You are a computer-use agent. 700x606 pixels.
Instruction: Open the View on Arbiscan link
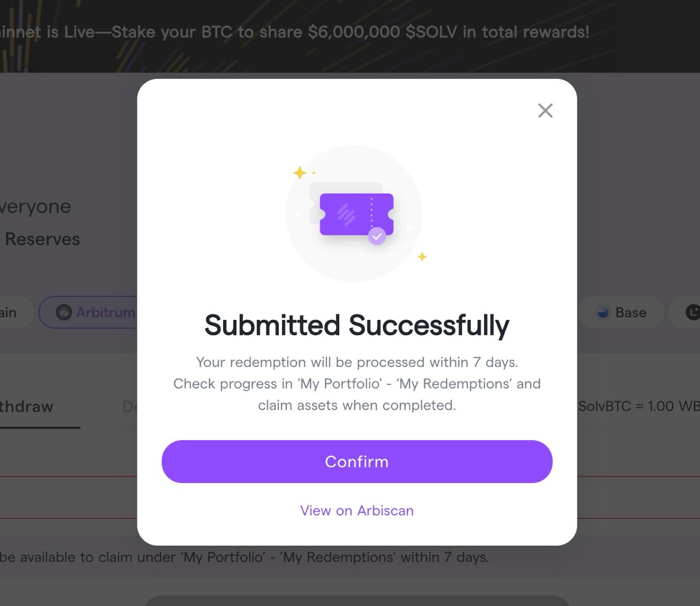click(357, 510)
